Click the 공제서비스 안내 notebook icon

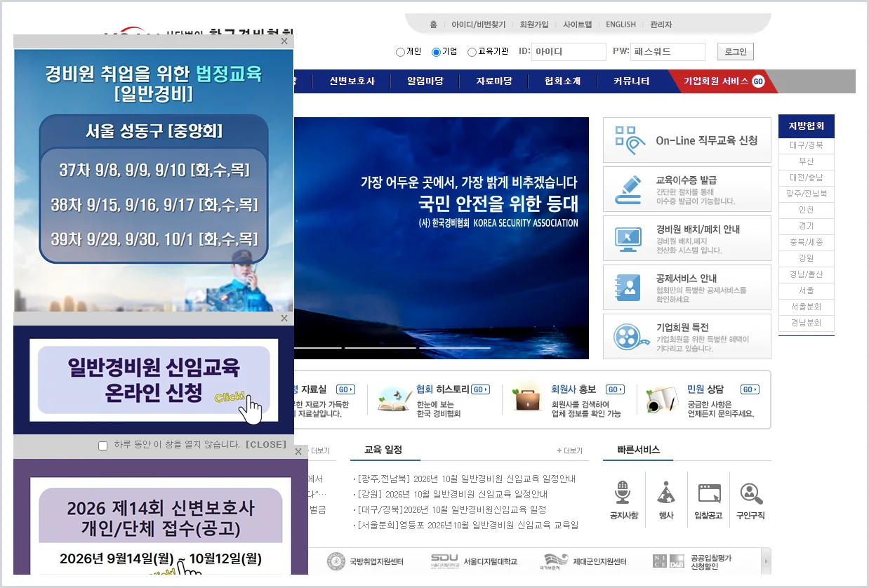pyautogui.click(x=628, y=288)
